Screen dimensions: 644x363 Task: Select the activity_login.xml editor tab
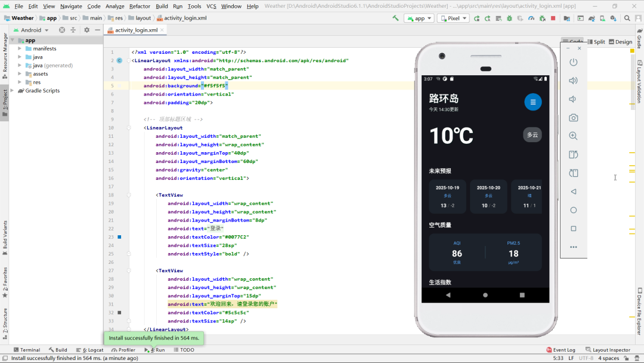tap(136, 30)
